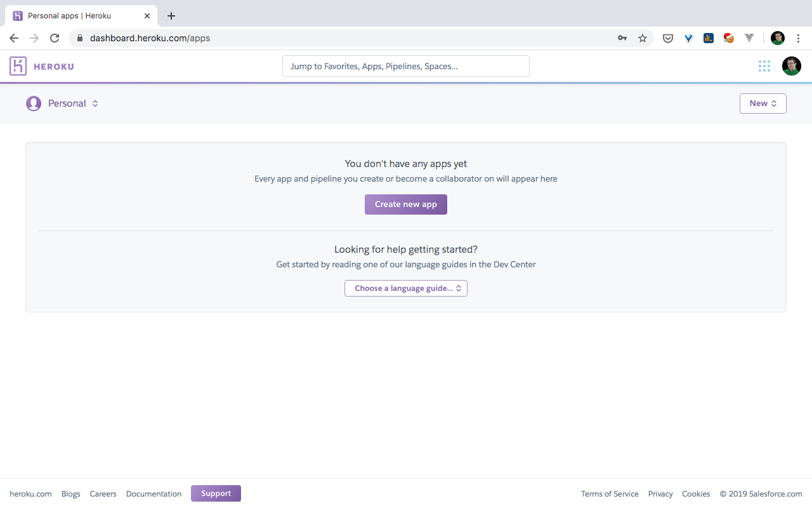The width and height of the screenshot is (812, 508).
Task: Open Chrome's three-dot menu
Action: 798,37
